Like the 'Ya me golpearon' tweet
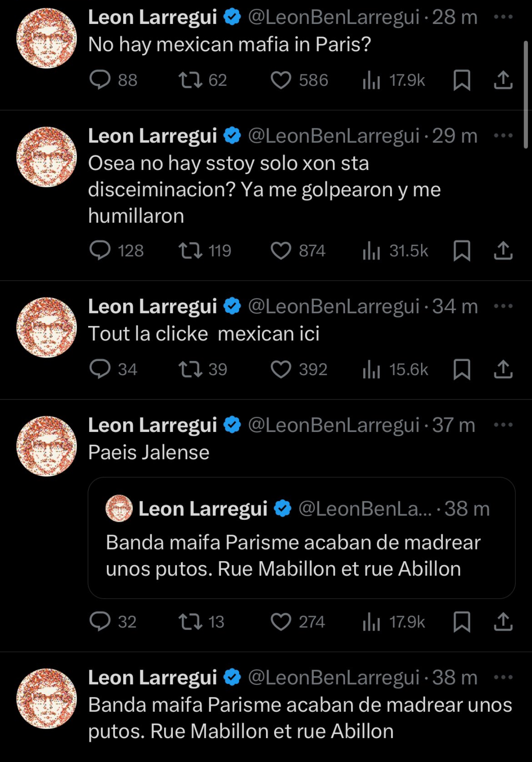532x762 pixels. [281, 251]
